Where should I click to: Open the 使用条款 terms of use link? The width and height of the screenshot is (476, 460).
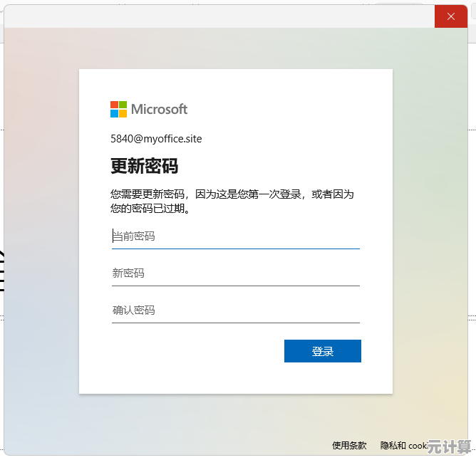pyautogui.click(x=349, y=446)
